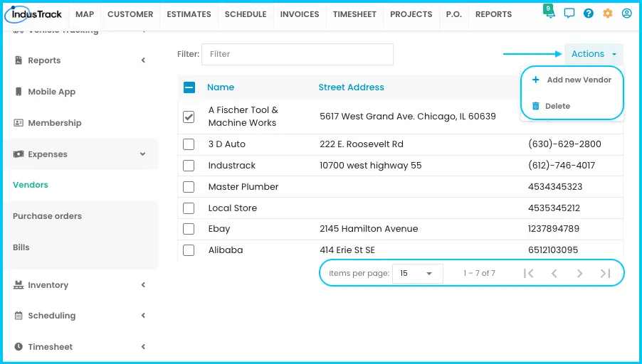
Task: Go to the next page arrow
Action: point(579,273)
